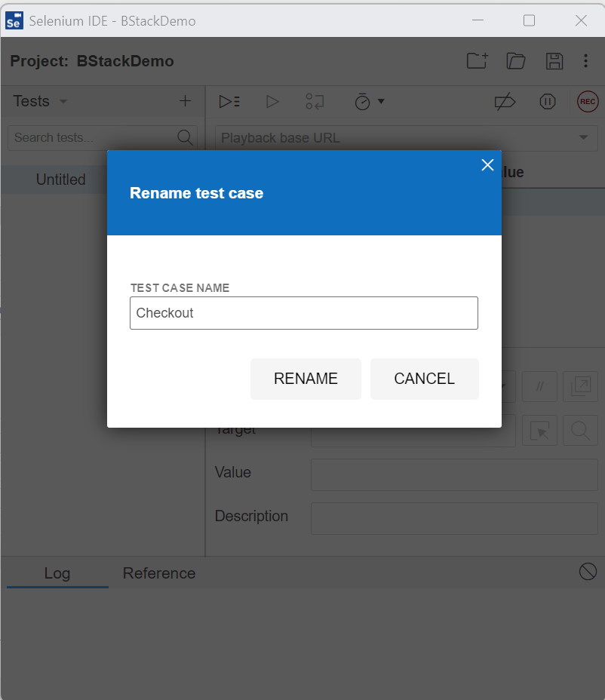
Task: Toggle disable breakpoints
Action: coord(506,101)
